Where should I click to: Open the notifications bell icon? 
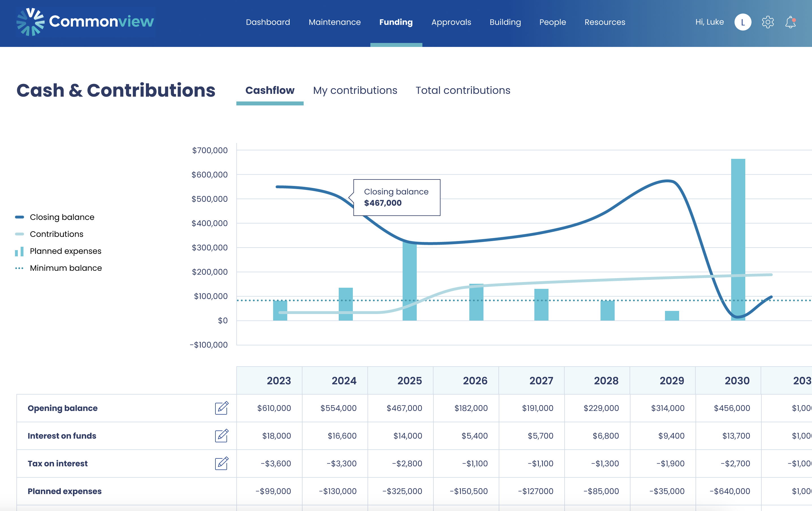[x=790, y=22]
